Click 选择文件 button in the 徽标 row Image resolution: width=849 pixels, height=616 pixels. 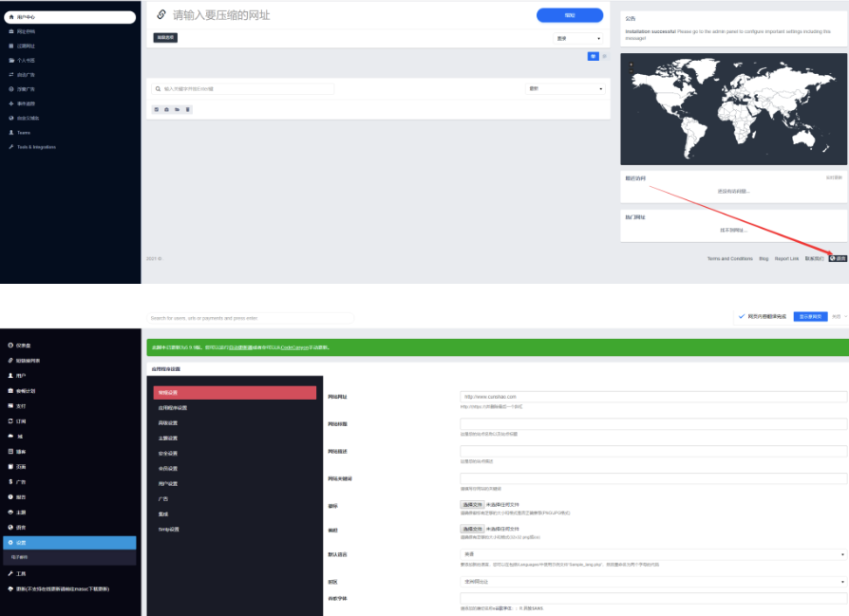tap(472, 505)
